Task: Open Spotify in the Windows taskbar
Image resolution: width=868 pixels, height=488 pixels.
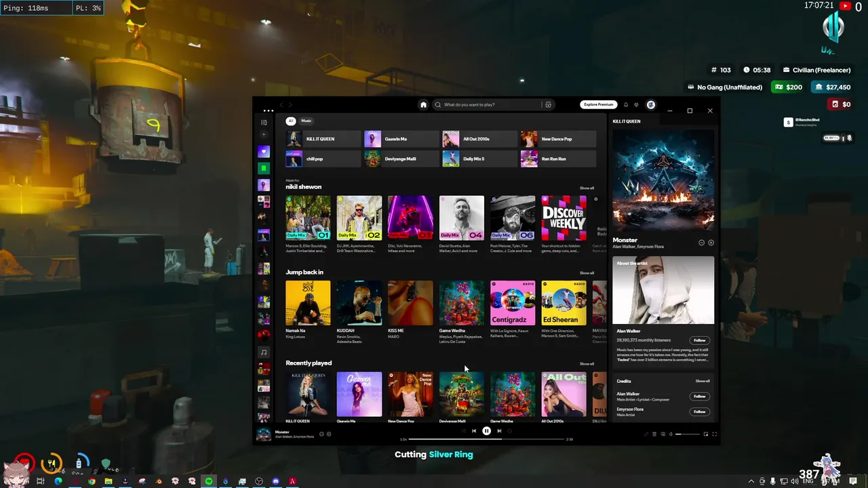Action: (209, 481)
